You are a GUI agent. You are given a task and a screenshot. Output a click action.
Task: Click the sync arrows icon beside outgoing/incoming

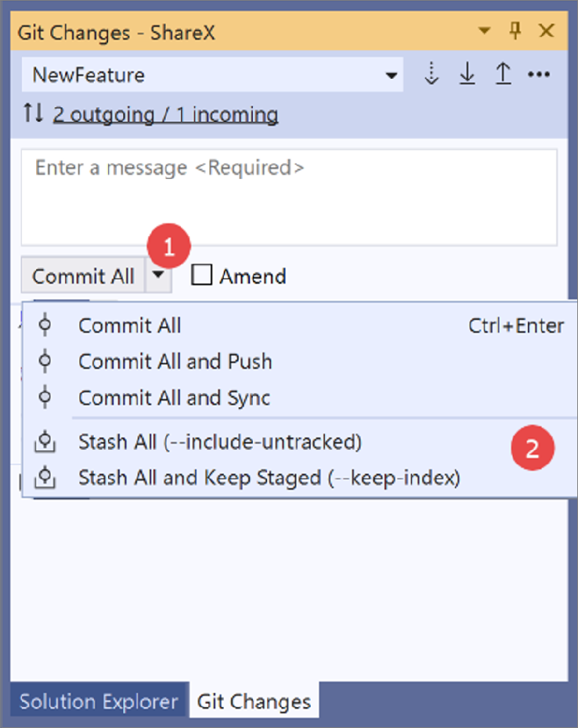click(x=33, y=113)
